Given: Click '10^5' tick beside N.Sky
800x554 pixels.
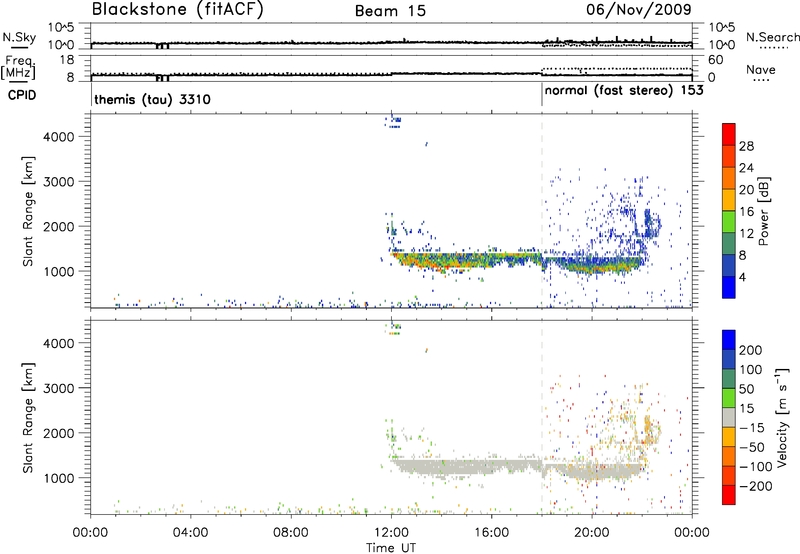Looking at the screenshot, I should tap(61, 27).
